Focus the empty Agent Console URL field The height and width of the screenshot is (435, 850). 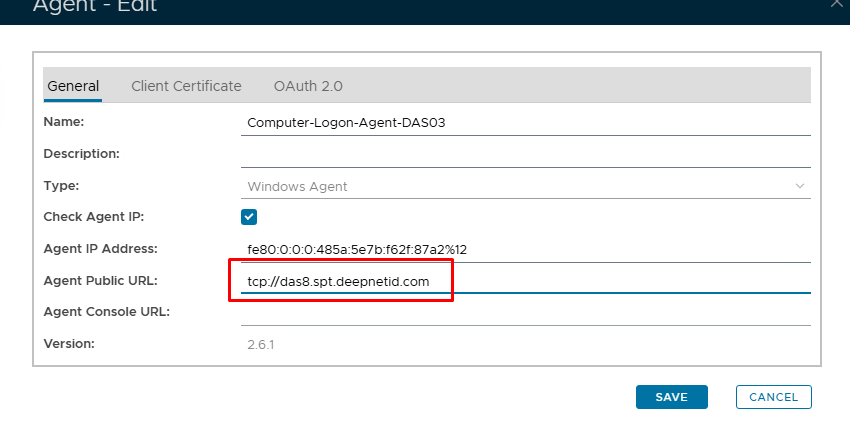(525, 312)
